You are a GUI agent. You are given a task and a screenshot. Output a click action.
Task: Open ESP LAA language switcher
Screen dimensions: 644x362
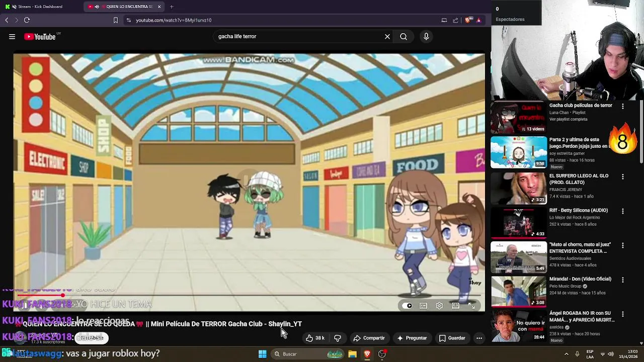[x=590, y=354]
